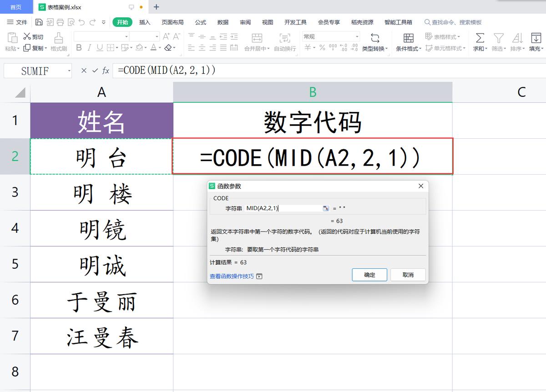Select the filter (筛选) icon
The height and width of the screenshot is (392, 546).
tap(498, 39)
